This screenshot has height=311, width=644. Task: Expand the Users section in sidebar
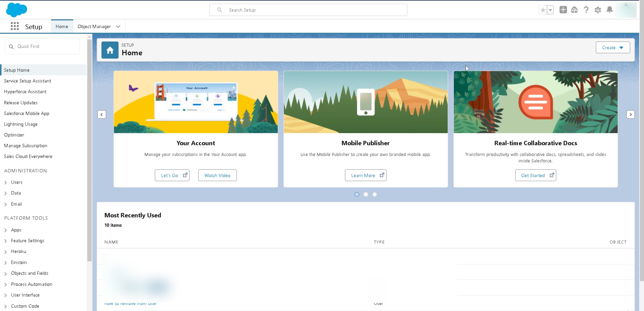[x=6, y=182]
